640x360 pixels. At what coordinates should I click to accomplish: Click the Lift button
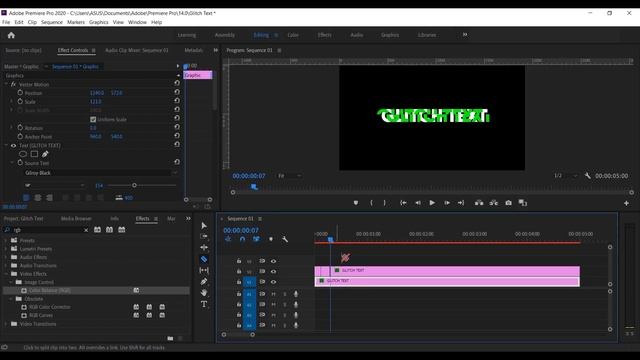pyautogui.click(x=479, y=203)
